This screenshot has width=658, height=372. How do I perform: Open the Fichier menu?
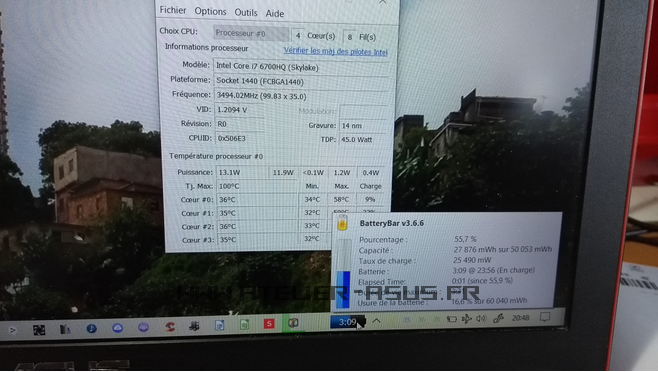tap(172, 10)
